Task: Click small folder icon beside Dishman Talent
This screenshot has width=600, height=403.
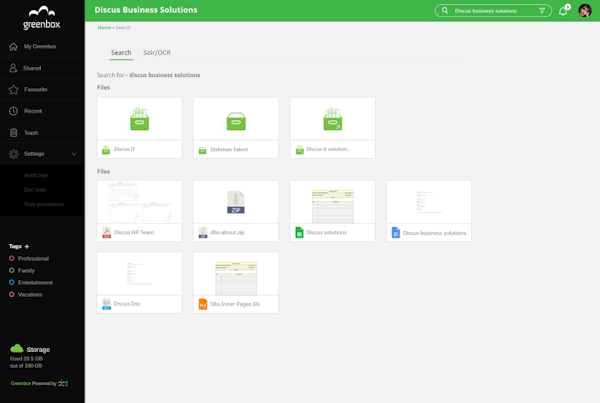Action: [202, 150]
